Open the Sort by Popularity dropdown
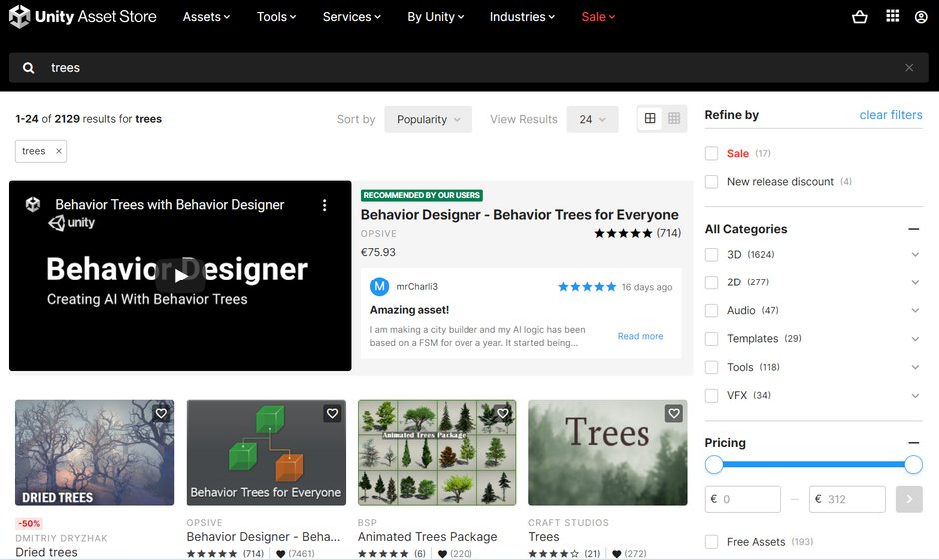 coord(428,119)
